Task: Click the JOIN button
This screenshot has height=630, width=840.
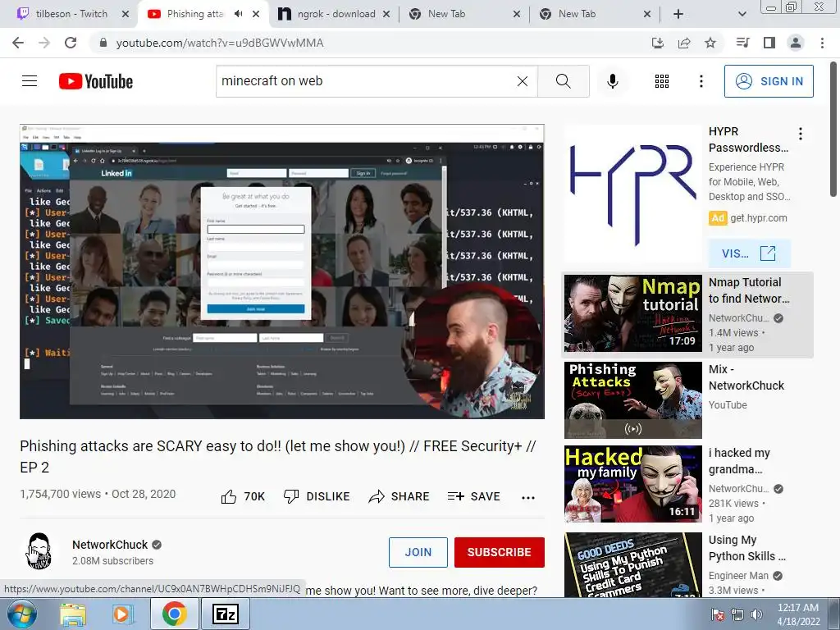Action: [418, 552]
